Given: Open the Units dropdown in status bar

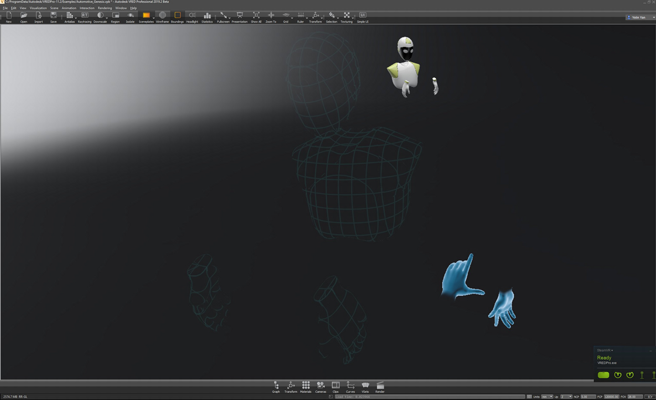Looking at the screenshot, I should point(547,397).
